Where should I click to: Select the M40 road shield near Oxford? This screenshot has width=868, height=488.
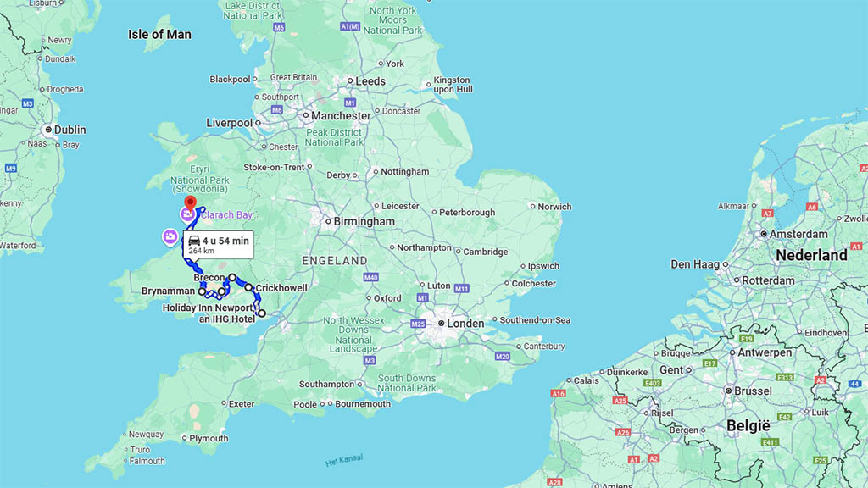[x=371, y=277]
